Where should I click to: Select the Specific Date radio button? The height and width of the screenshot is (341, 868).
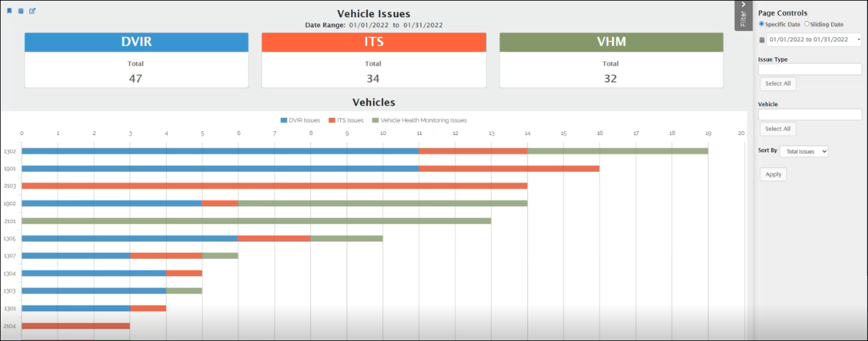click(x=761, y=24)
